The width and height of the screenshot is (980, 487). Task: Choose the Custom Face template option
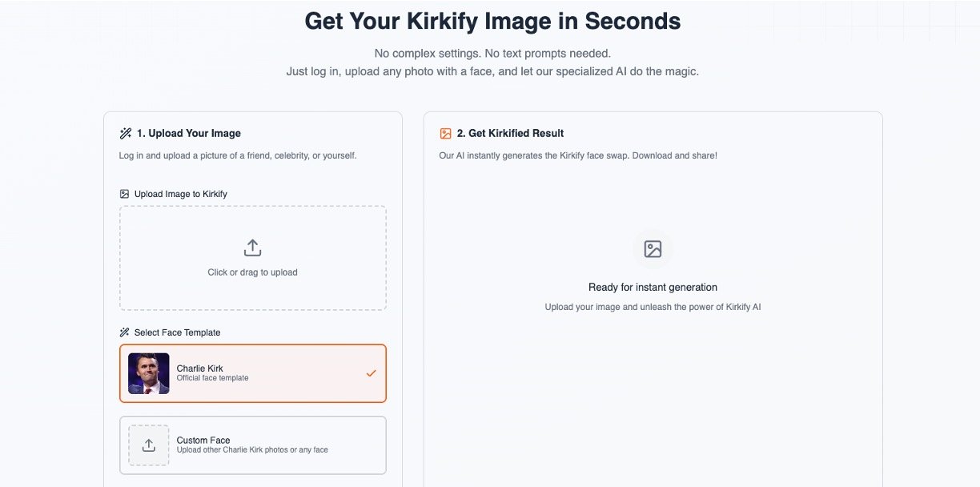(x=203, y=441)
